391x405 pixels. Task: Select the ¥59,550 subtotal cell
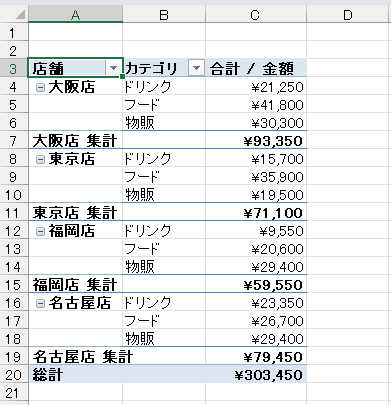[256, 285]
